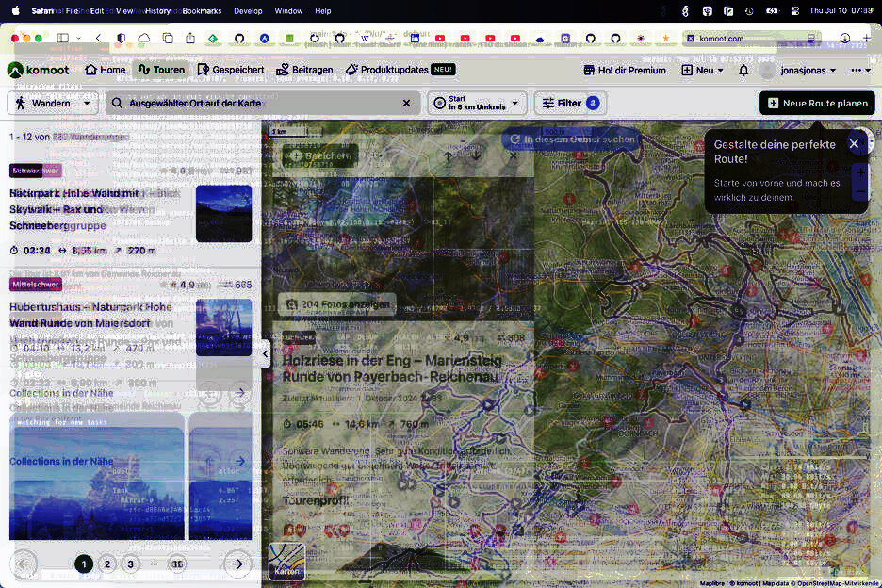Open Safari's tab overview icon
882x588 pixels.
pos(168,39)
